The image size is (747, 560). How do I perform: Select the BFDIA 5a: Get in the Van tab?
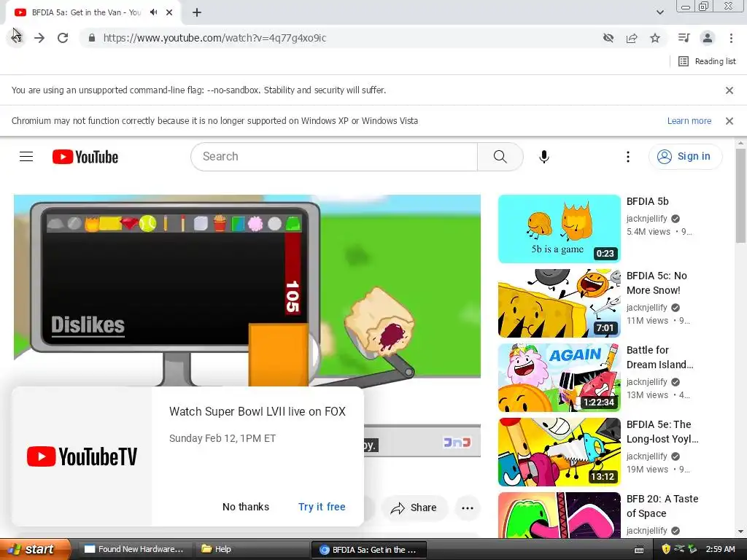(x=86, y=12)
